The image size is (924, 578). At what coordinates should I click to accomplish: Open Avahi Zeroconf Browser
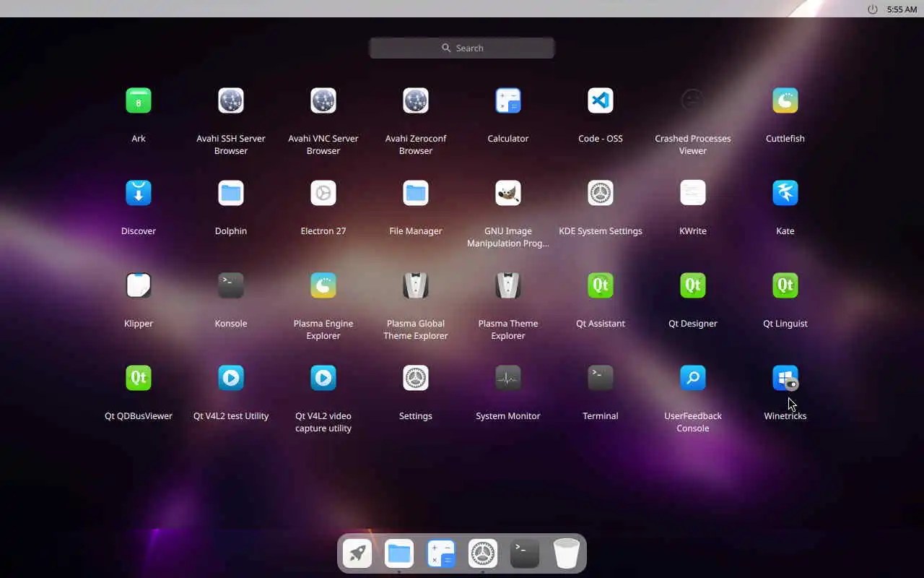tap(416, 100)
